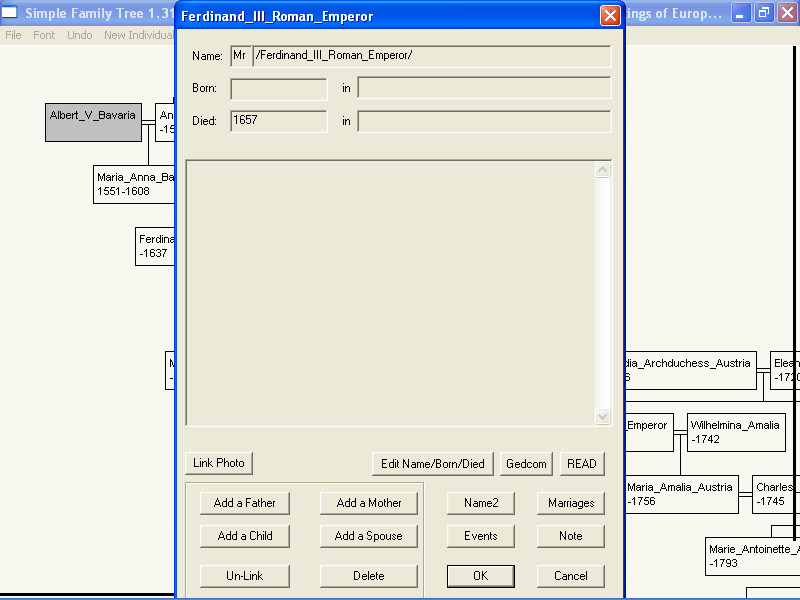
Task: Select the Wilhelmina_Amalia -1742 box
Action: click(736, 433)
